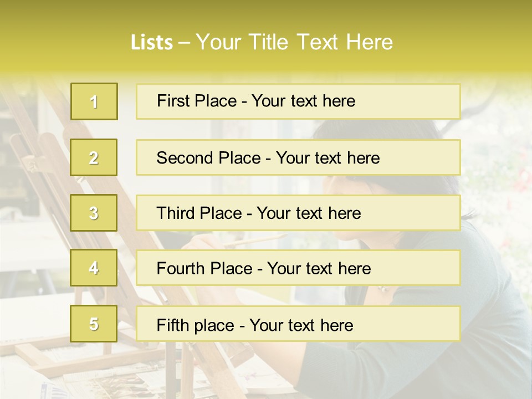Click the number 3 list box
Image resolution: width=532 pixels, height=399 pixels.
94,213
